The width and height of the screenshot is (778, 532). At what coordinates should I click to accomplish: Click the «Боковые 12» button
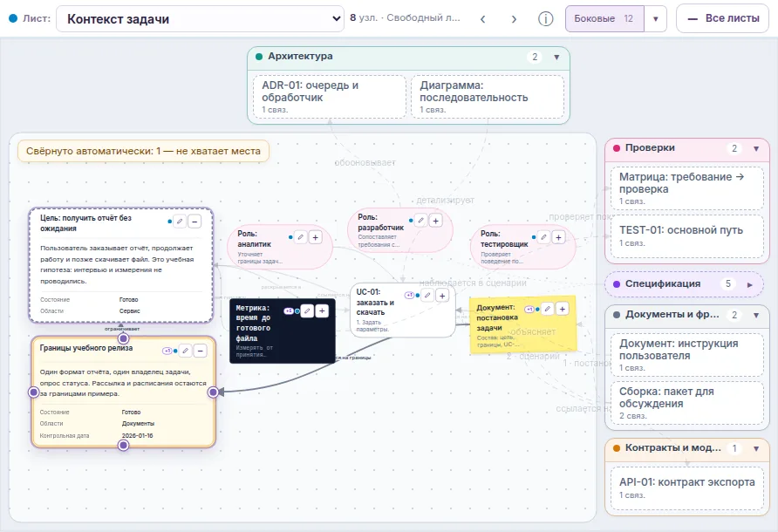(x=604, y=19)
